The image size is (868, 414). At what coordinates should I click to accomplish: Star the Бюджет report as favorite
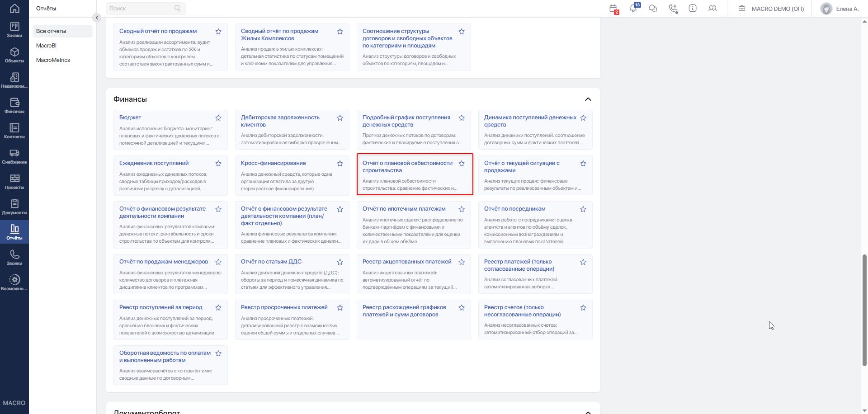tap(218, 118)
